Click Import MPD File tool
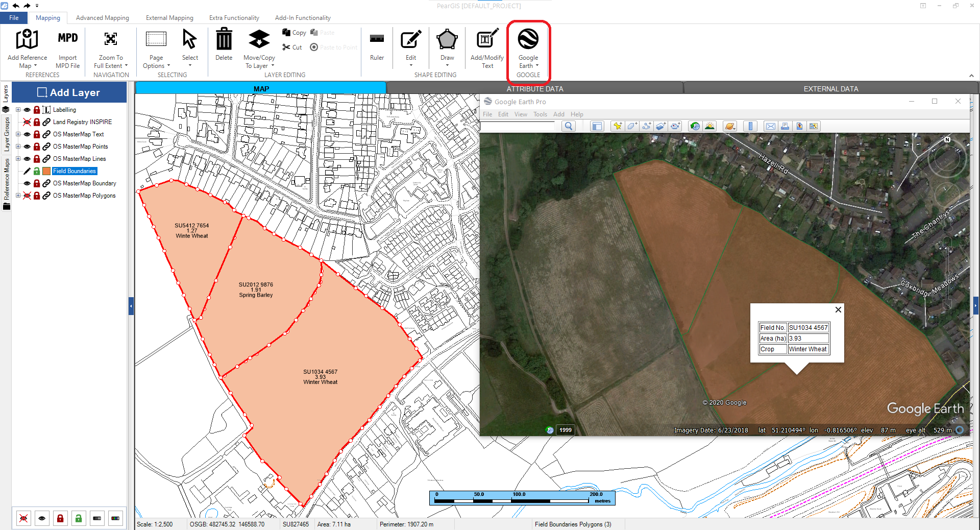 tap(67, 49)
